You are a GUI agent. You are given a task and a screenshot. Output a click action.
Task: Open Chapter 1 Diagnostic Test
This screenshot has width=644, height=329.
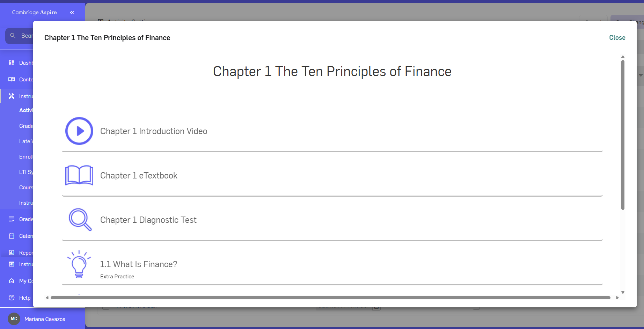[x=148, y=220]
